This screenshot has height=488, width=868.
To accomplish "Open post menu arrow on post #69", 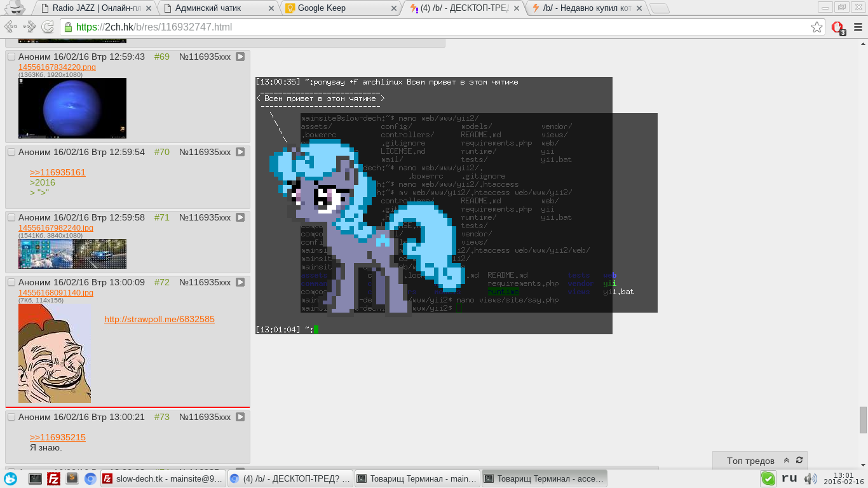I will point(240,57).
